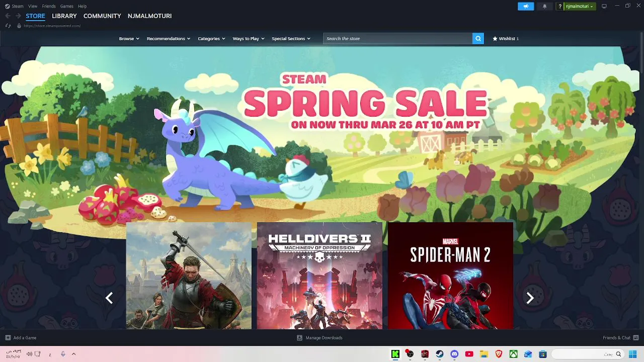This screenshot has height=362, width=644.
Task: Open the Help menu
Action: (83, 6)
